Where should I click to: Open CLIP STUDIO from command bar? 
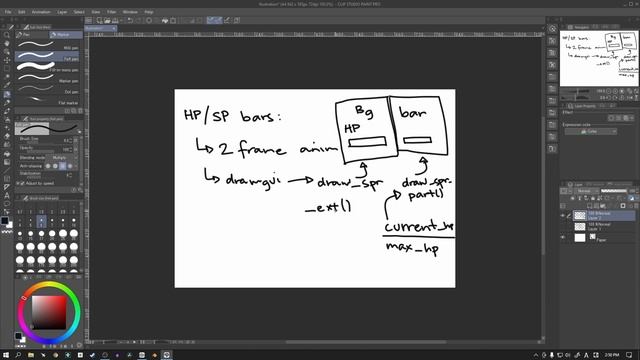coord(89,20)
